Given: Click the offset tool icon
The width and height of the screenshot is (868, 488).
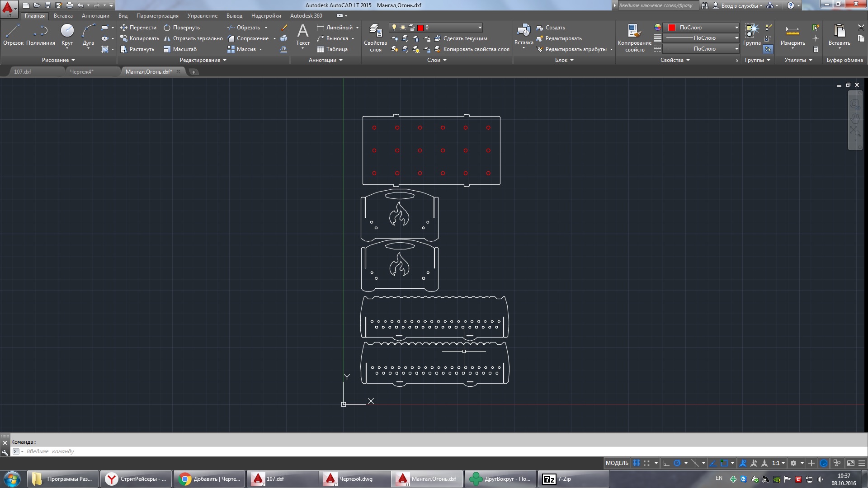Looking at the screenshot, I should pos(283,49).
